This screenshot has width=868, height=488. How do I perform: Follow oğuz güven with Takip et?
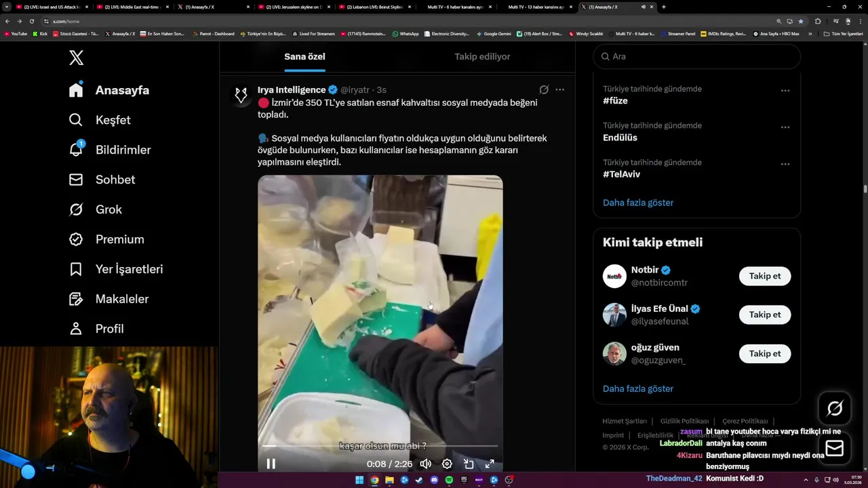point(765,353)
